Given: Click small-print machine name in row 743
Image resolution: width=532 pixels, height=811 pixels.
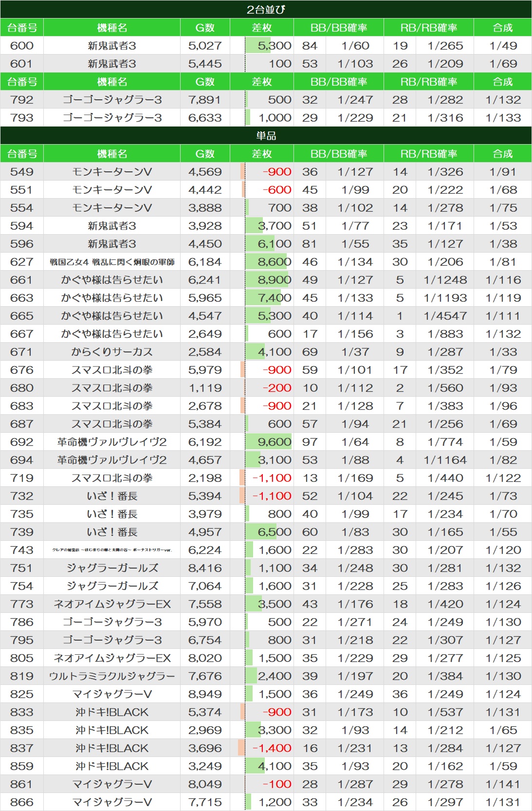Looking at the screenshot, I should coord(112,550).
